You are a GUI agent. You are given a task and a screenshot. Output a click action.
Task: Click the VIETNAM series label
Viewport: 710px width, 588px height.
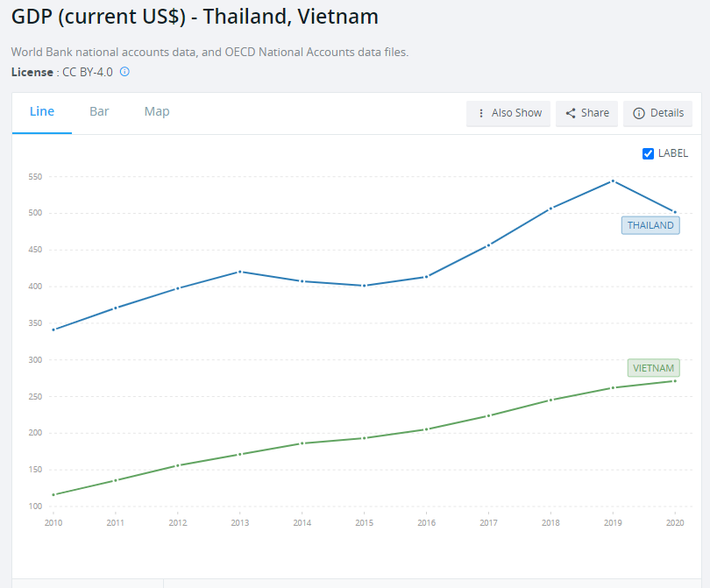point(653,368)
